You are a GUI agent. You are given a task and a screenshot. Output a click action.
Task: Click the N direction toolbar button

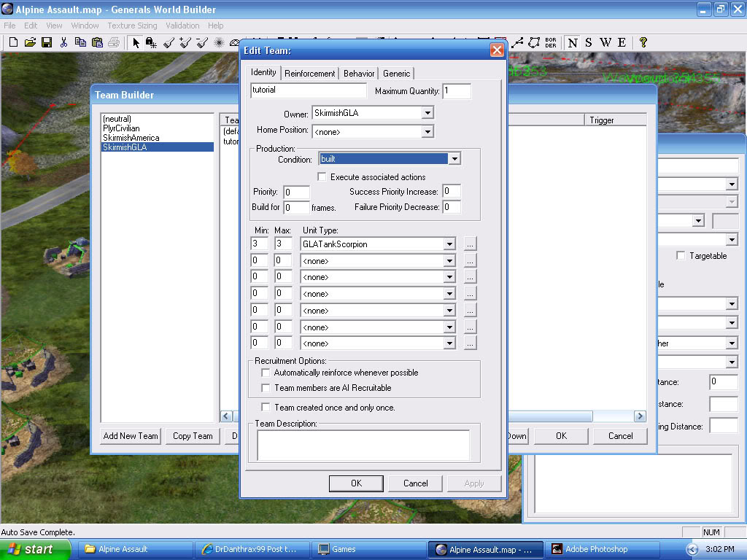(x=573, y=43)
